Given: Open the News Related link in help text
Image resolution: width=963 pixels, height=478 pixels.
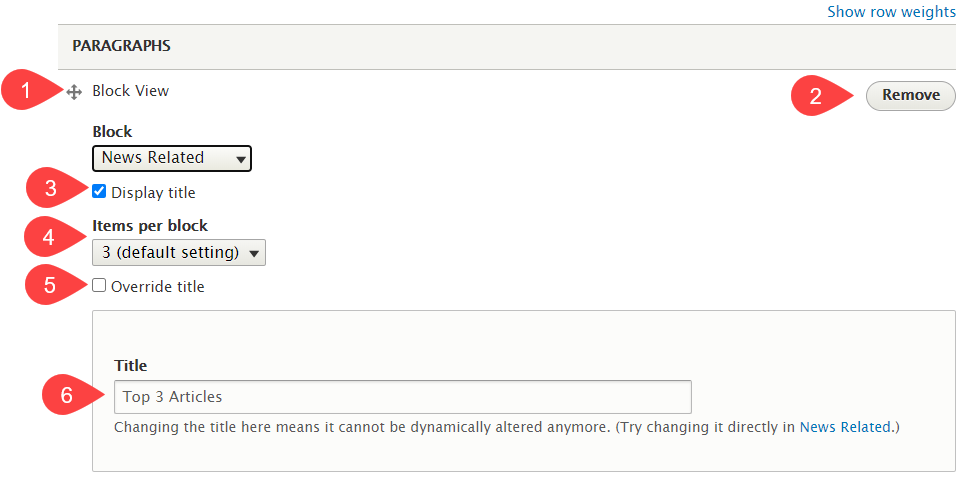Looking at the screenshot, I should 843,427.
